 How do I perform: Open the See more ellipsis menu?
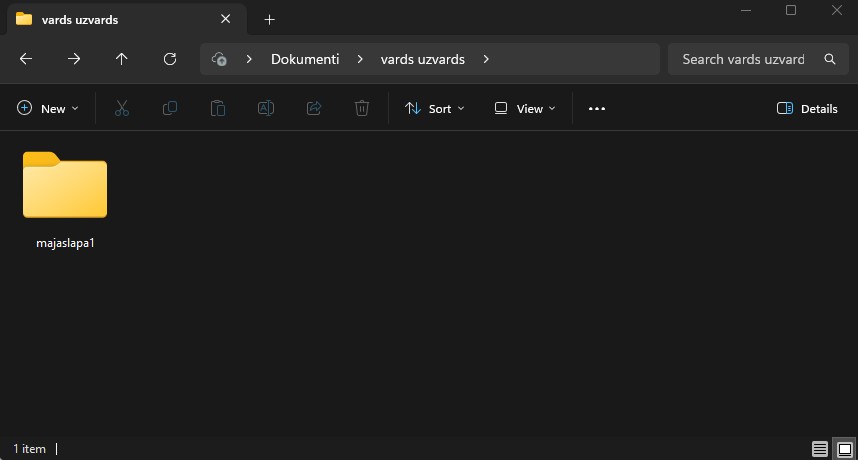[597, 108]
